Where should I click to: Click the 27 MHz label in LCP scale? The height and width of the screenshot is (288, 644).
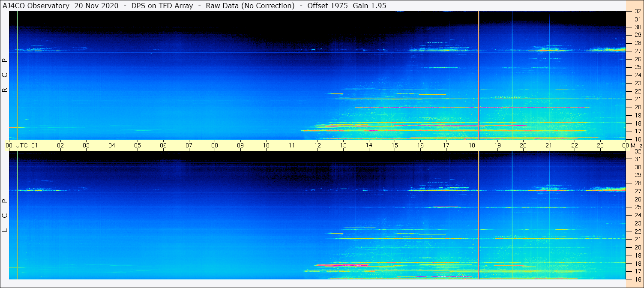(x=638, y=191)
